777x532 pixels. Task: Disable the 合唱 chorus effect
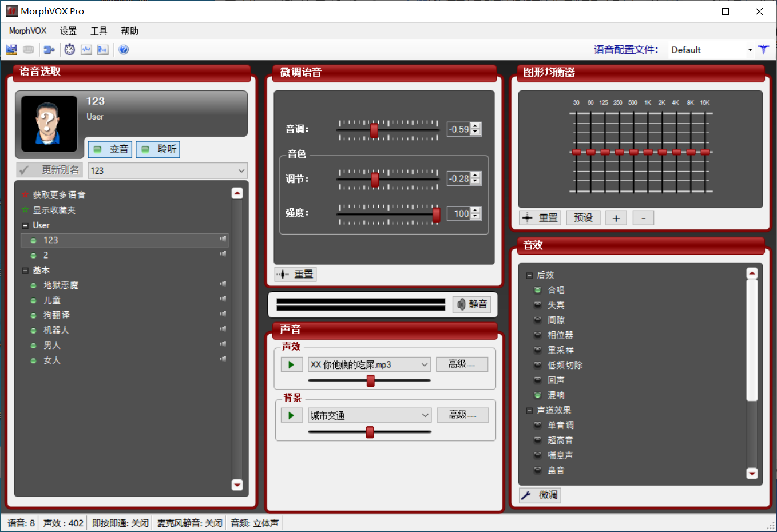coord(537,290)
